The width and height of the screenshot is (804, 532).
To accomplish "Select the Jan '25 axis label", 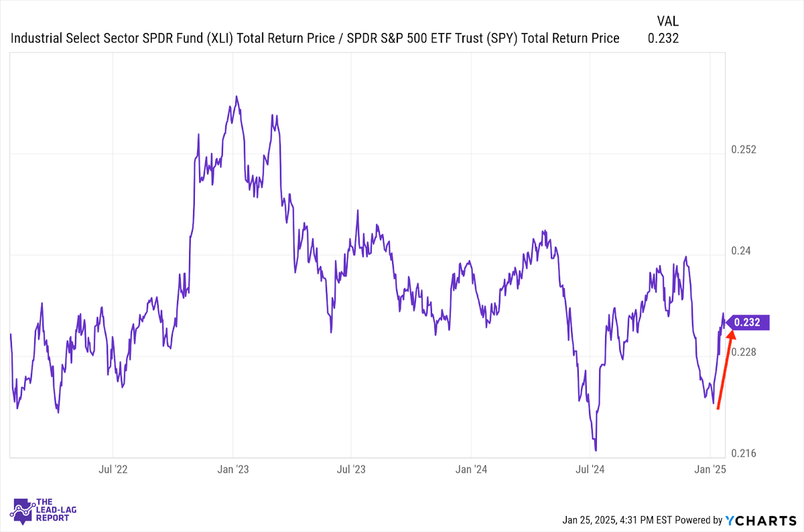I will coord(710,468).
